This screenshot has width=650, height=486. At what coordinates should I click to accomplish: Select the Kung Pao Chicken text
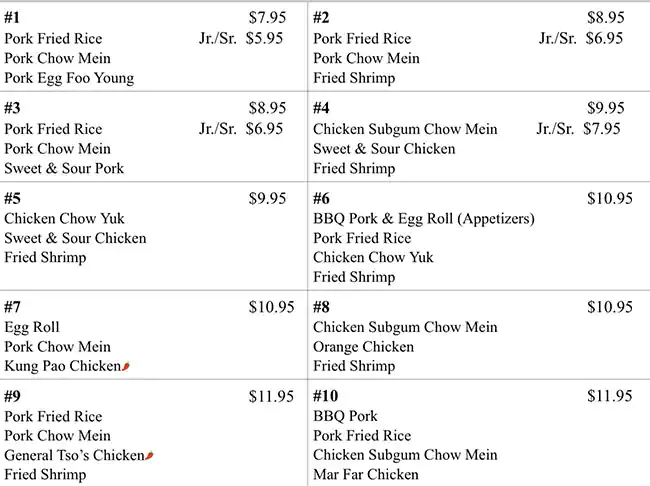pyautogui.click(x=63, y=367)
